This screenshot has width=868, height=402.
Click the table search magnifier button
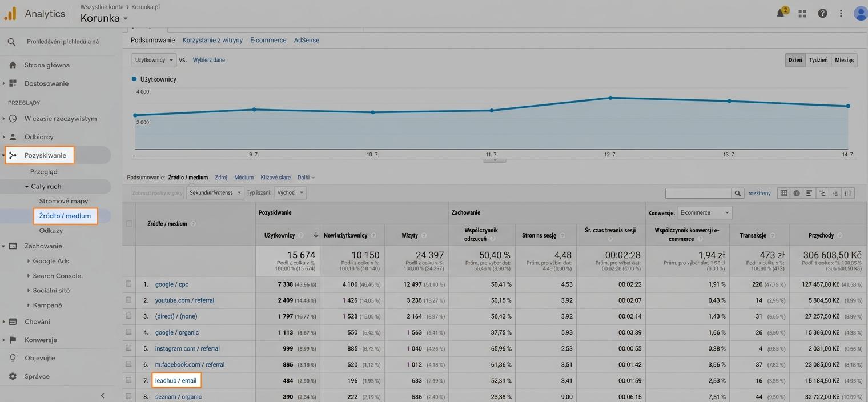point(738,193)
